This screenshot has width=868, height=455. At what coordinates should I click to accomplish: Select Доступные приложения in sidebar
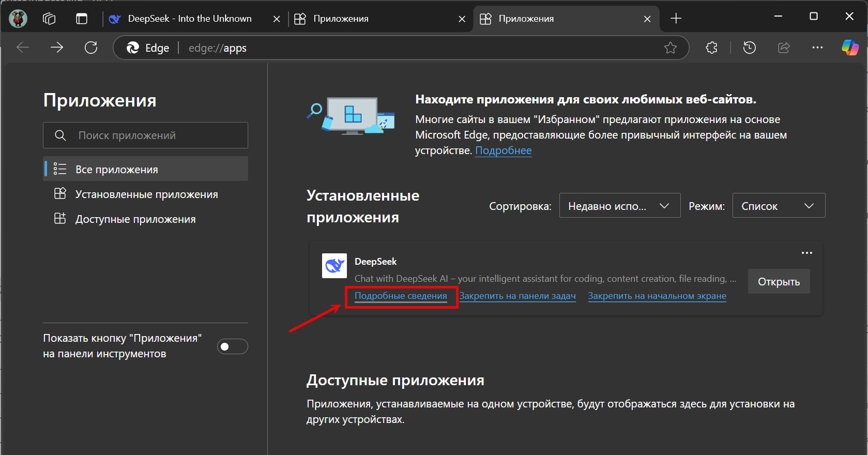[x=145, y=219]
